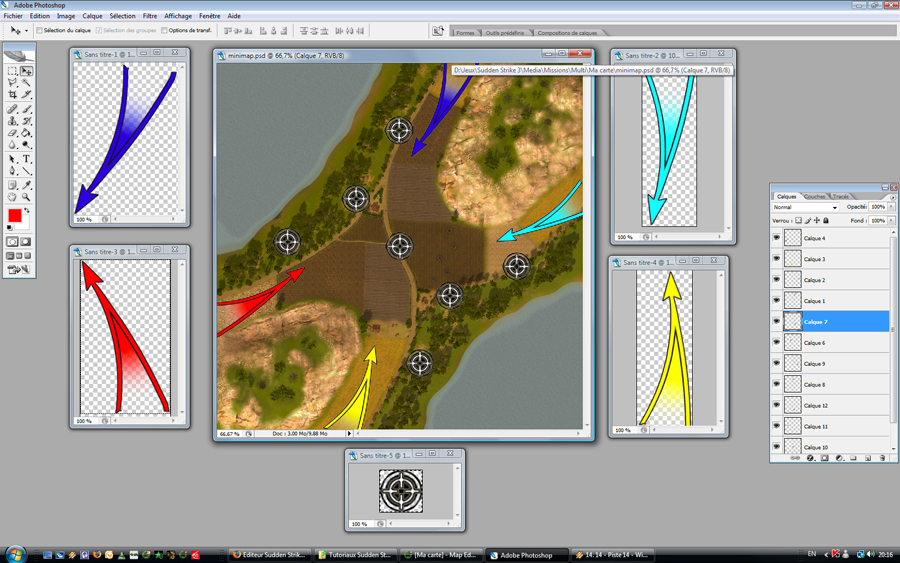Select the Polygonal Lasso tool

click(x=12, y=83)
